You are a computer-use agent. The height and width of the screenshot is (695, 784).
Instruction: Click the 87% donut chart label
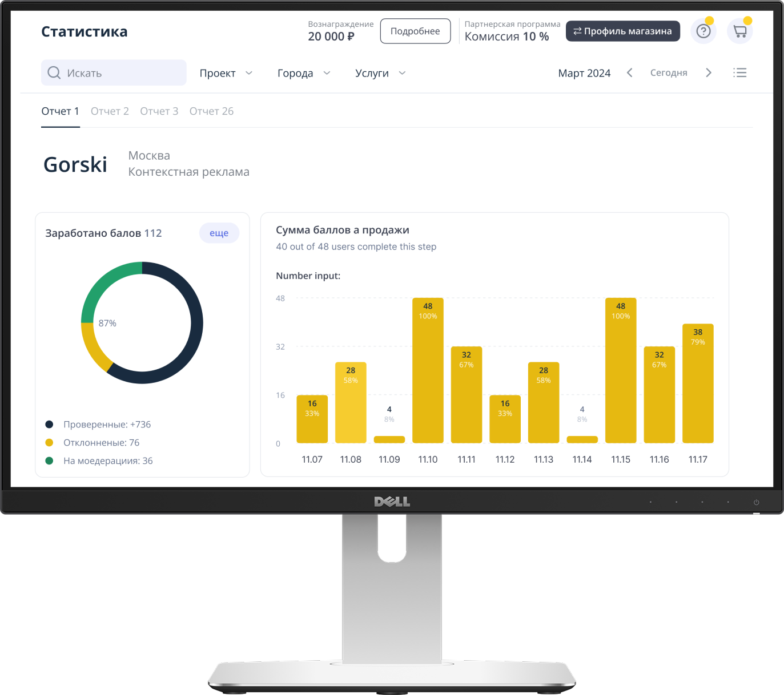pyautogui.click(x=107, y=323)
